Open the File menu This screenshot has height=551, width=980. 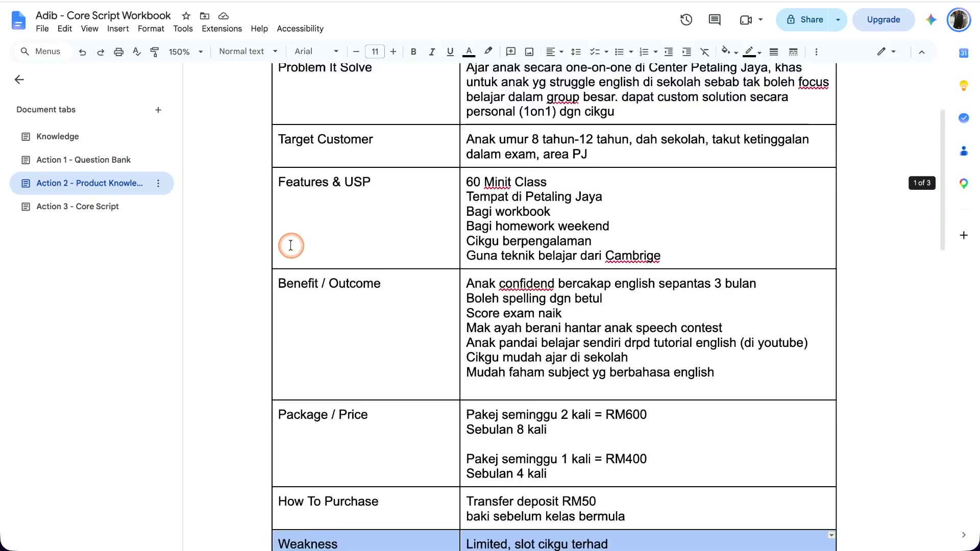point(42,29)
